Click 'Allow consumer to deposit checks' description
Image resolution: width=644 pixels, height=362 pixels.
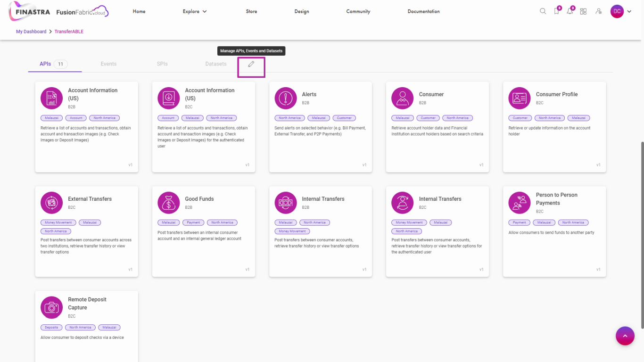click(82, 337)
